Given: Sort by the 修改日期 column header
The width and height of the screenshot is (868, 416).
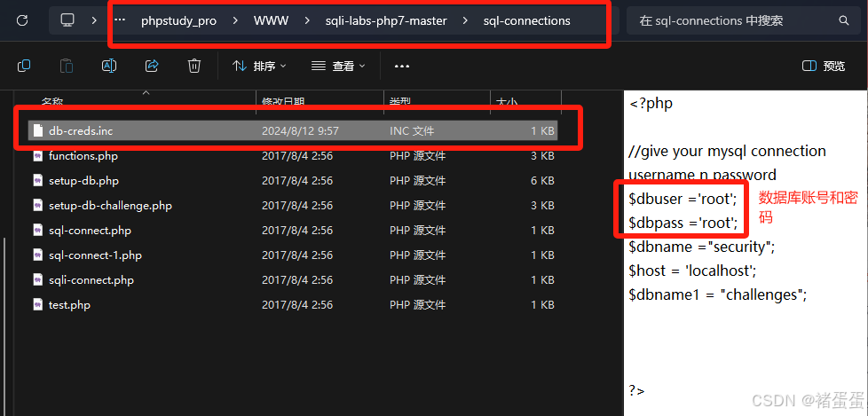Looking at the screenshot, I should pyautogui.click(x=283, y=102).
